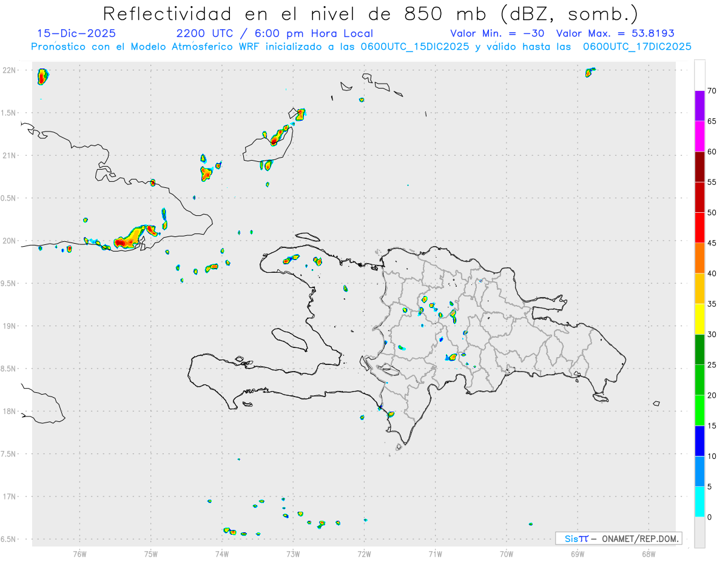Click the '22N' latitude axis label
The width and height of the screenshot is (728, 562).
[10, 70]
